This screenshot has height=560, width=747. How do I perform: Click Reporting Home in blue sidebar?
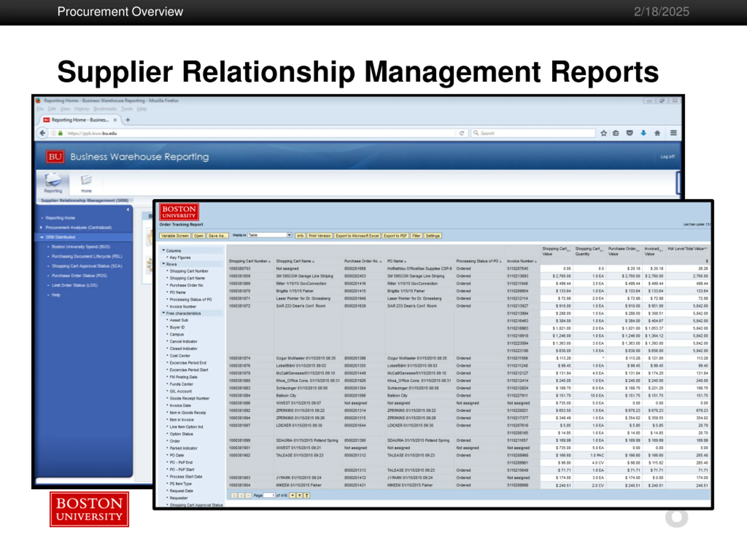(x=60, y=218)
